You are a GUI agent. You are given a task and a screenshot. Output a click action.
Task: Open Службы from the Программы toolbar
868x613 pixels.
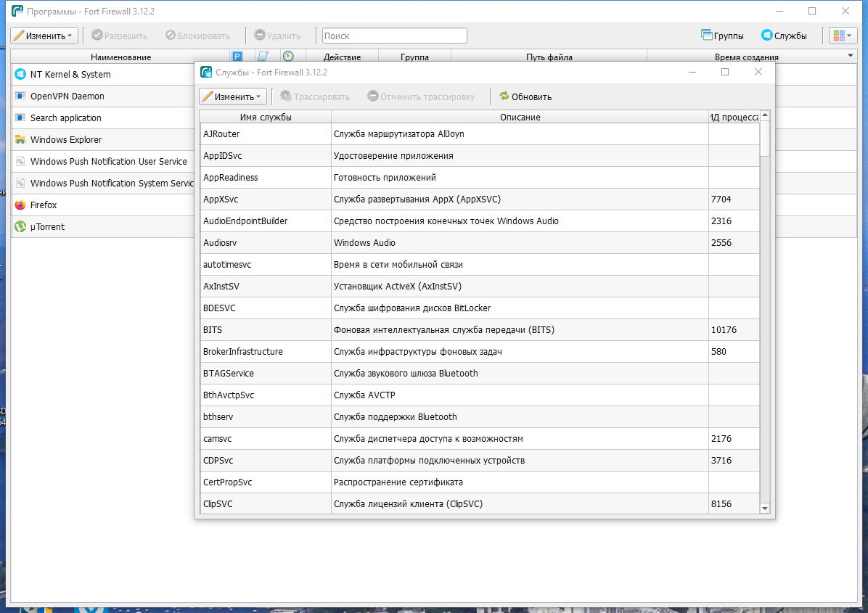point(784,36)
